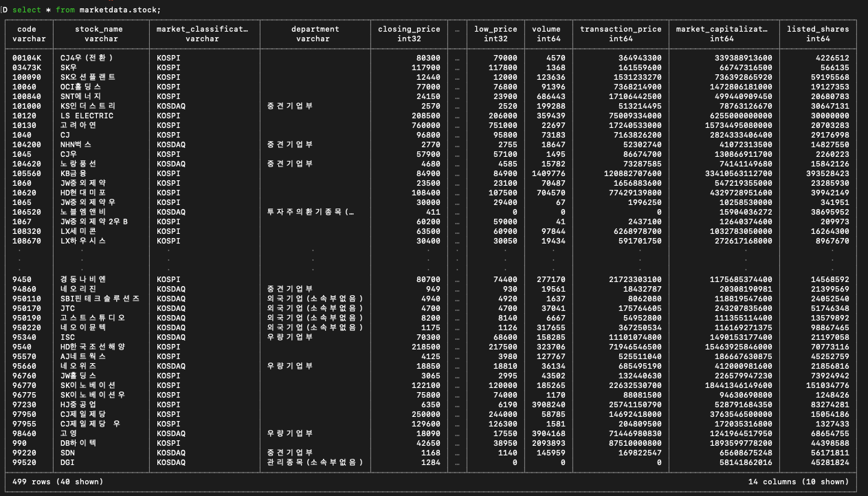Click the stock name 'DB하이텍'
The height and width of the screenshot is (496, 868).
click(79, 443)
